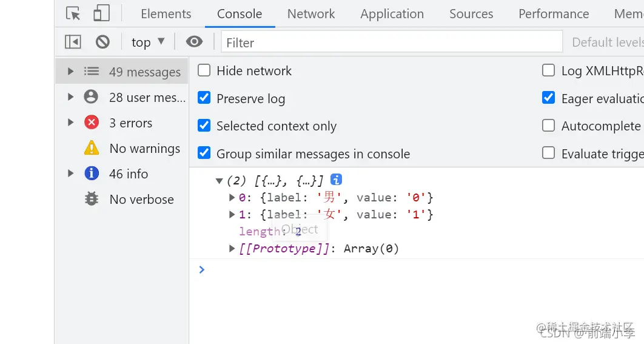Toggle the device toolbar icon
Screen dimensions: 644x344
pyautogui.click(x=101, y=14)
